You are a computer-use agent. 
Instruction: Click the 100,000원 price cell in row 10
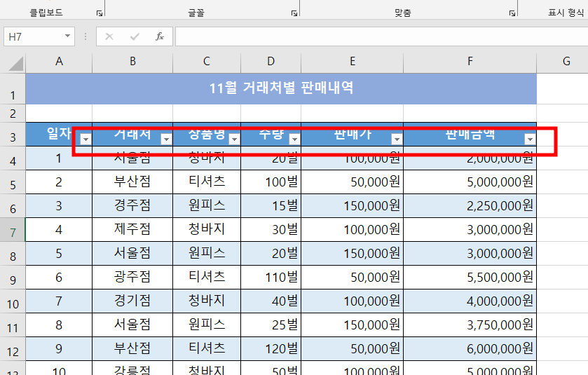[x=352, y=301]
